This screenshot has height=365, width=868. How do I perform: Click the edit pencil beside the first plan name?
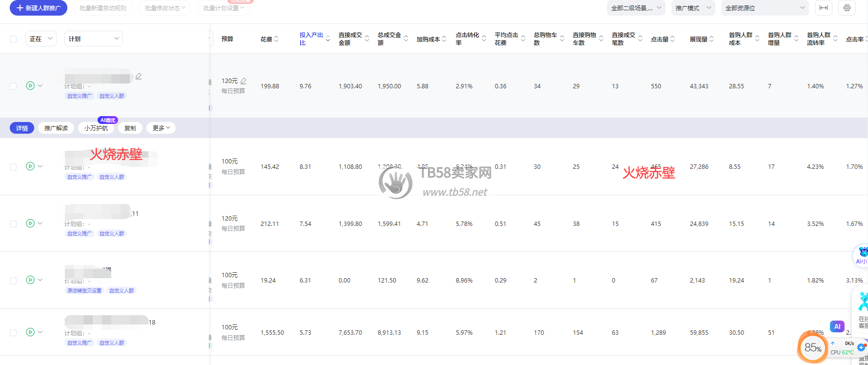pos(139,77)
